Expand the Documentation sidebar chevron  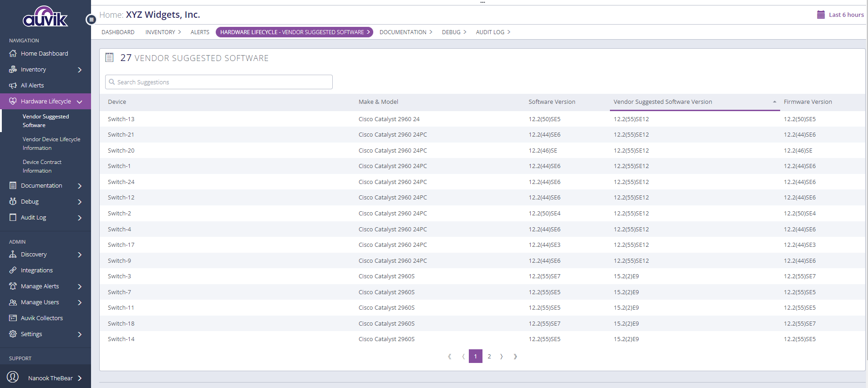(80, 186)
